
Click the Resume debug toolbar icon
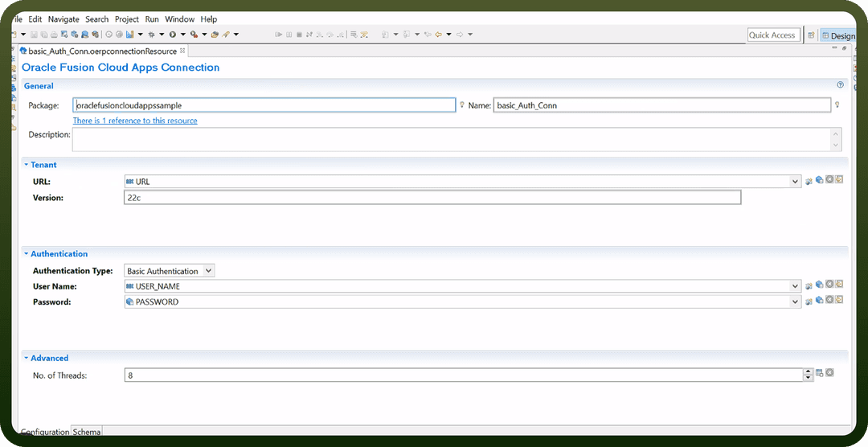278,35
